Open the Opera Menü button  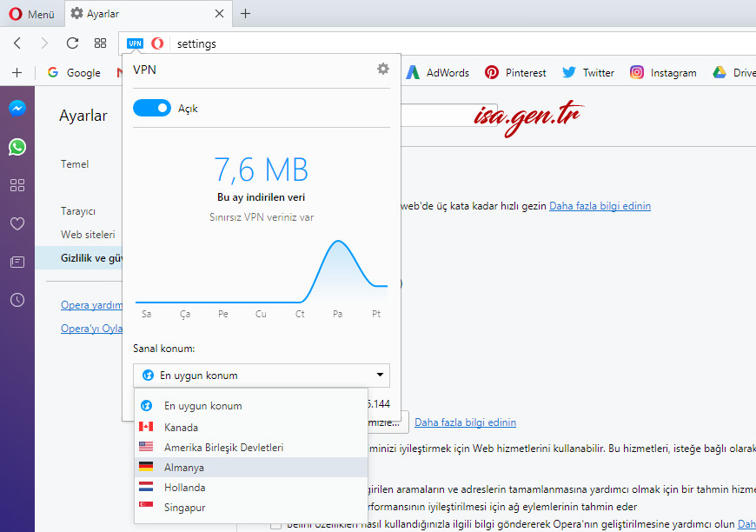click(x=31, y=14)
